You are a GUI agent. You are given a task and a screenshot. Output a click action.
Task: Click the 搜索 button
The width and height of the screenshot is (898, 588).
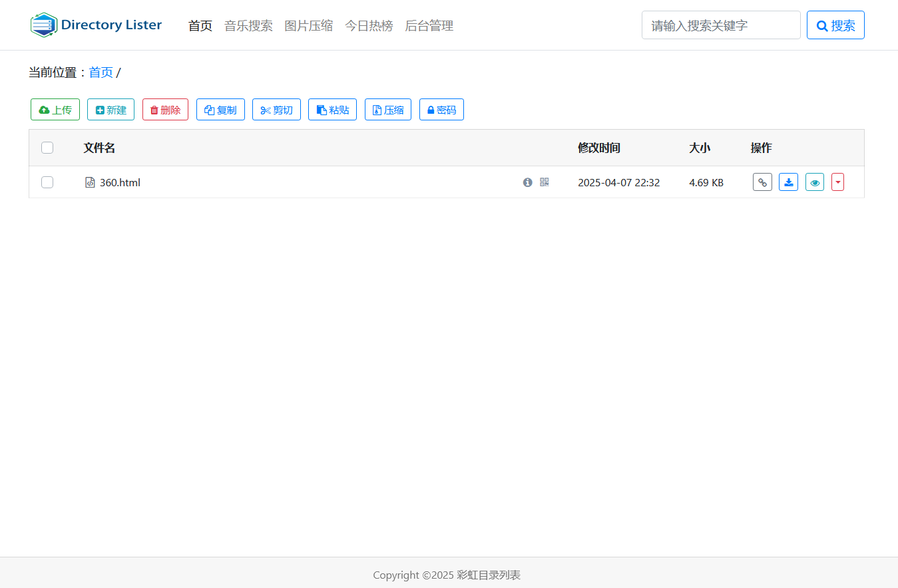point(835,25)
